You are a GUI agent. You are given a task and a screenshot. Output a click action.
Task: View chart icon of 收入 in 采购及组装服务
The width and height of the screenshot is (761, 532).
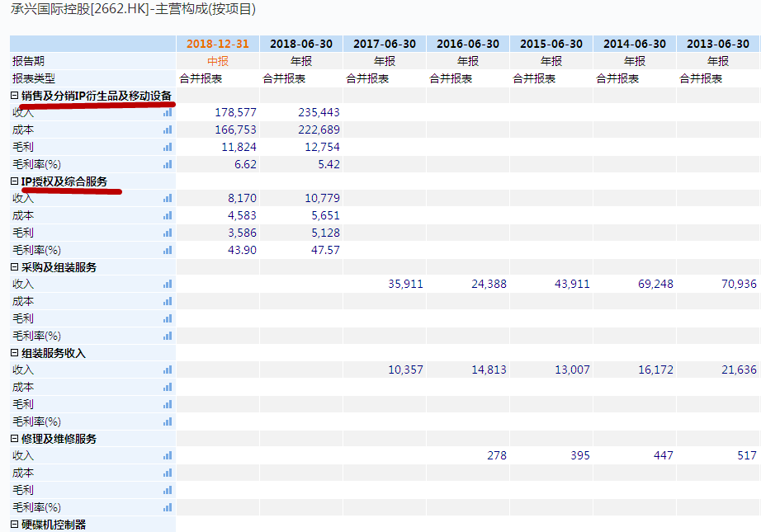pyautogui.click(x=168, y=285)
